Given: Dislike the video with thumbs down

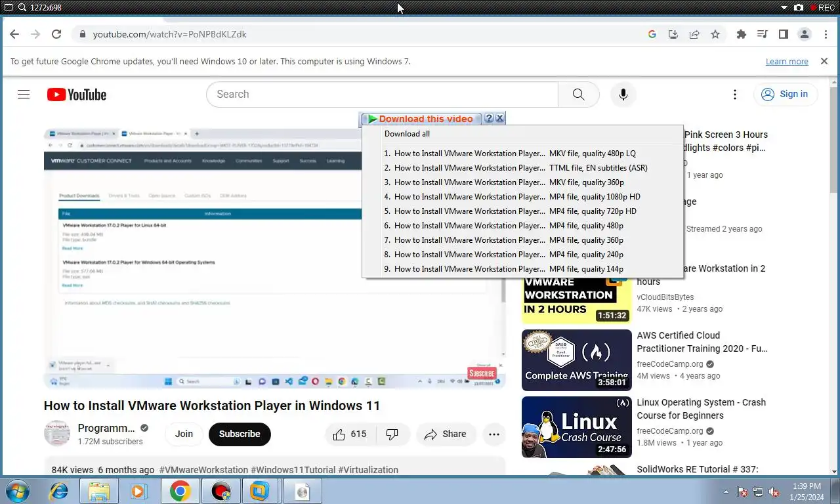Looking at the screenshot, I should pyautogui.click(x=392, y=434).
